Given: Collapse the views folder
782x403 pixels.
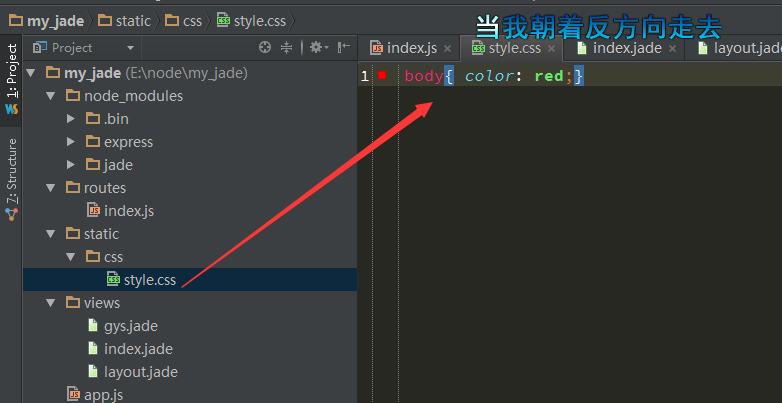Looking at the screenshot, I should pos(51,302).
